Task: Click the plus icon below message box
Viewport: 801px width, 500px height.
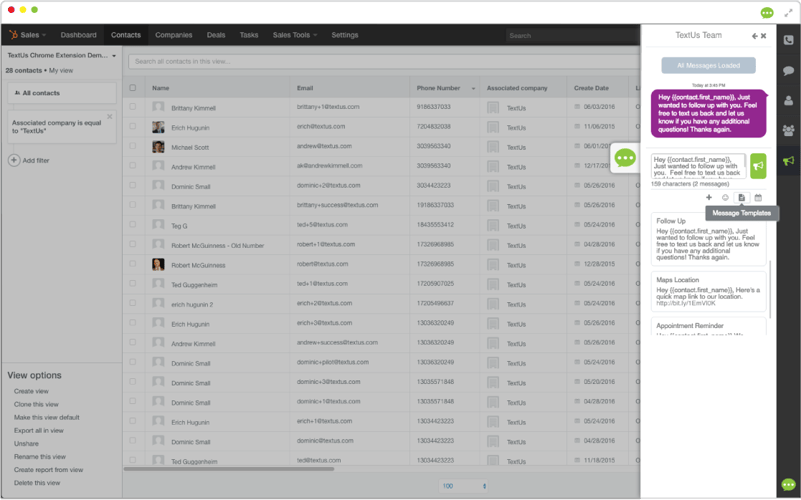Action: [x=709, y=198]
